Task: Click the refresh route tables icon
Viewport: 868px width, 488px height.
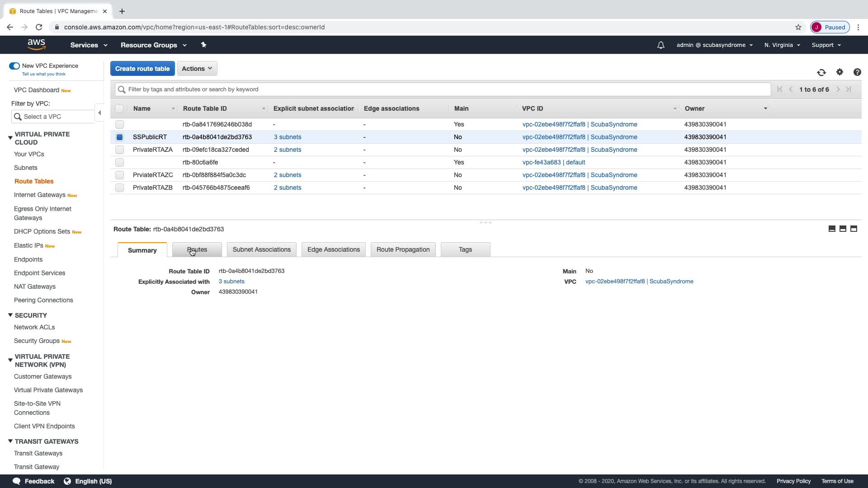Action: (x=821, y=72)
